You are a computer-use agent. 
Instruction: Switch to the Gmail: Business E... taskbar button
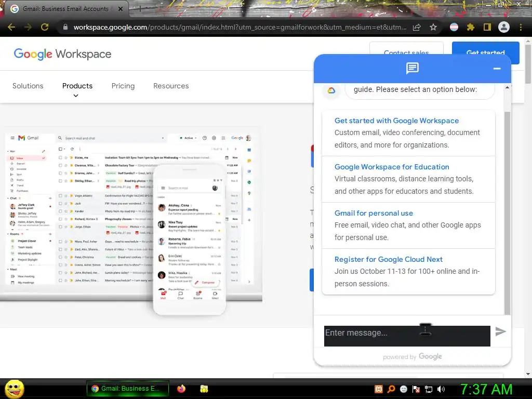tap(128, 389)
